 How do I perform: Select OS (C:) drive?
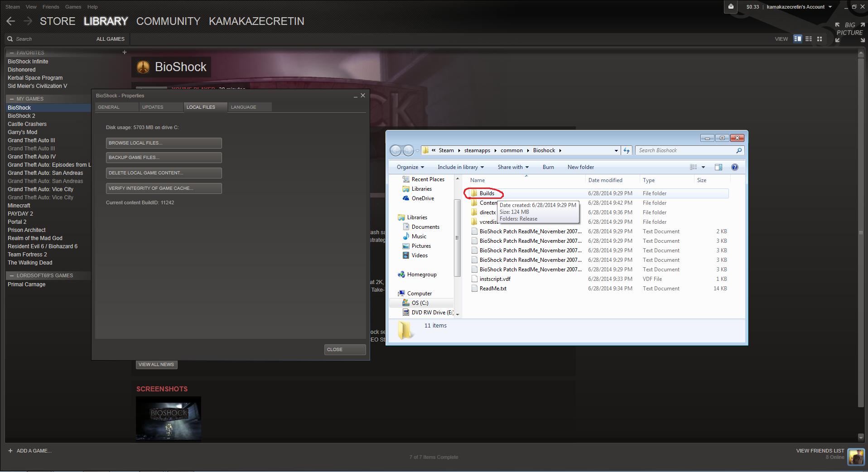[415, 303]
